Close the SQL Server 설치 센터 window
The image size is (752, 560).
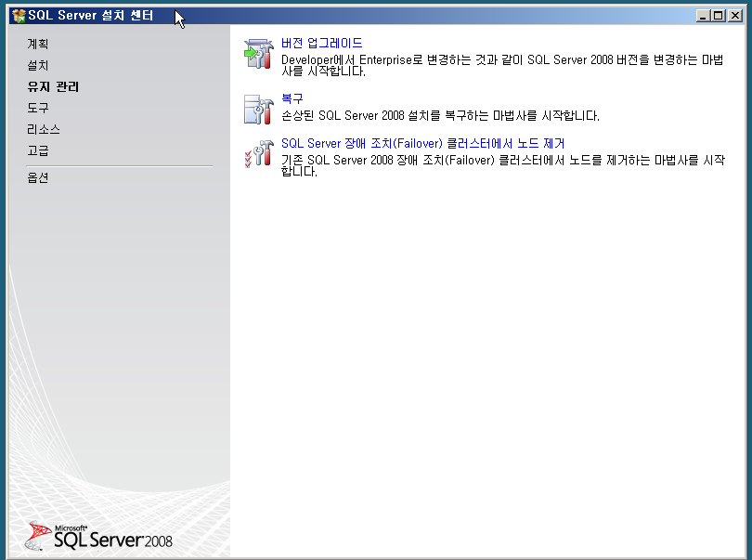tap(734, 16)
